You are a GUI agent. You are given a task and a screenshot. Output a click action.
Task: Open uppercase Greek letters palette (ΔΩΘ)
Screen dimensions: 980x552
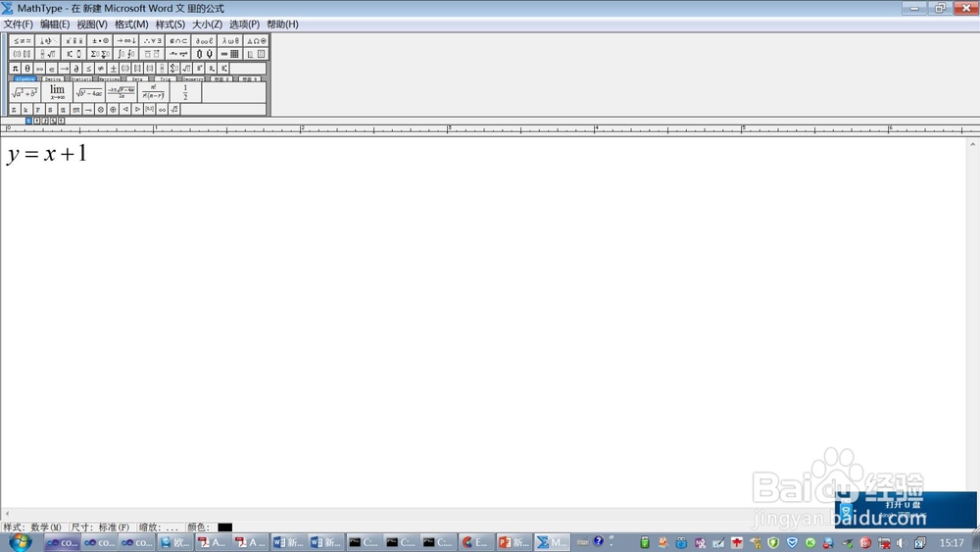(x=256, y=40)
